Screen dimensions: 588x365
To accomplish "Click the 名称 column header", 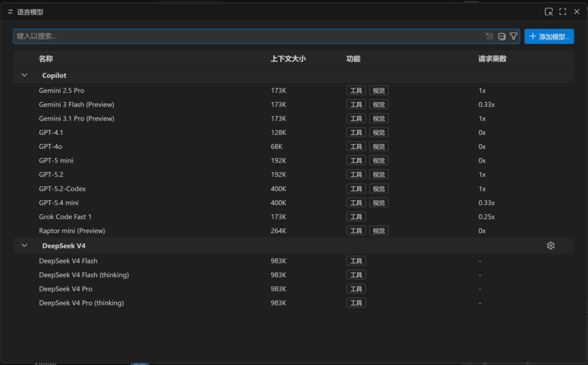I will (46, 59).
